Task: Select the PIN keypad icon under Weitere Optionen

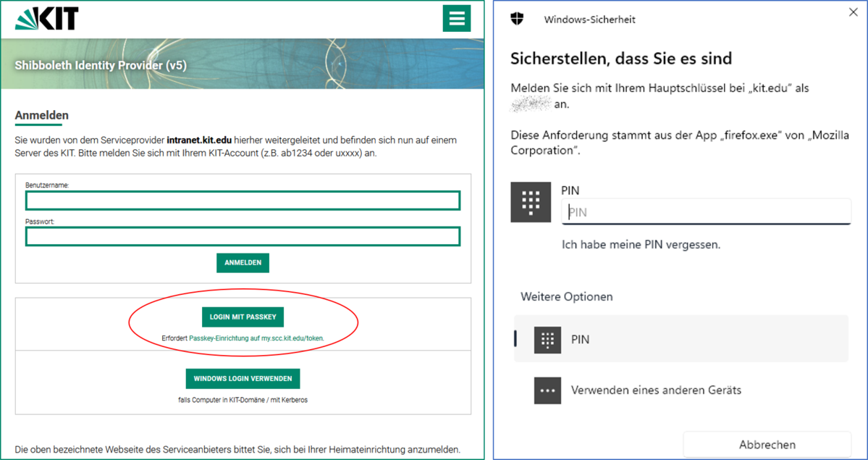Action: [547, 339]
